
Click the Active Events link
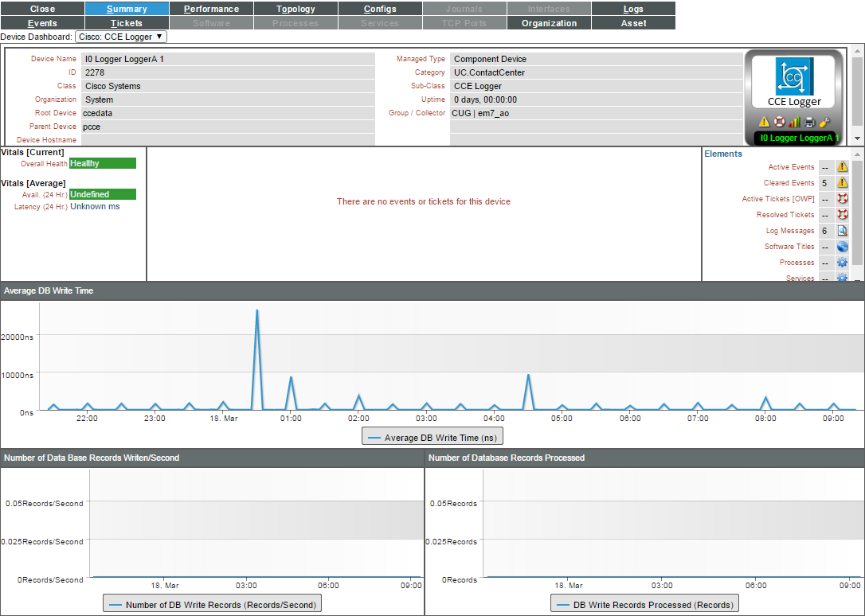click(791, 167)
